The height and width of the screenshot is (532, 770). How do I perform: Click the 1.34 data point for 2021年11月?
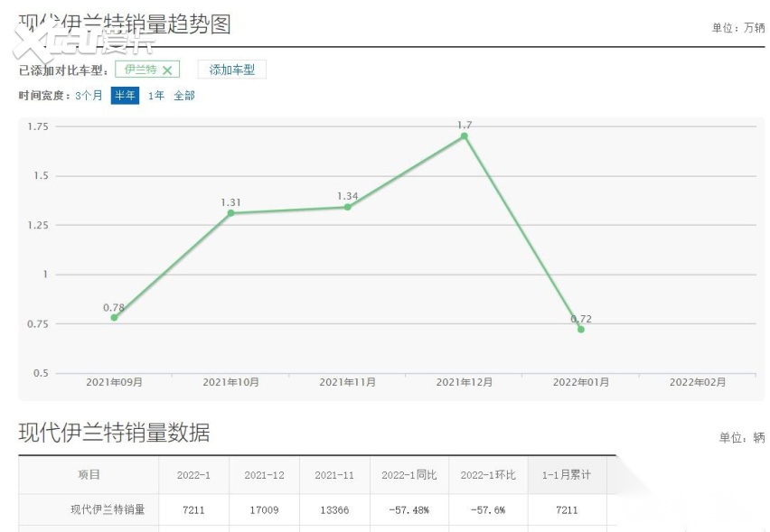pos(348,207)
